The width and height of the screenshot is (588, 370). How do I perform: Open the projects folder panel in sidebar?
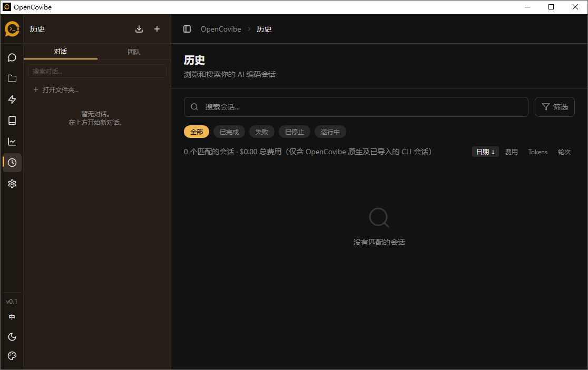click(x=12, y=78)
